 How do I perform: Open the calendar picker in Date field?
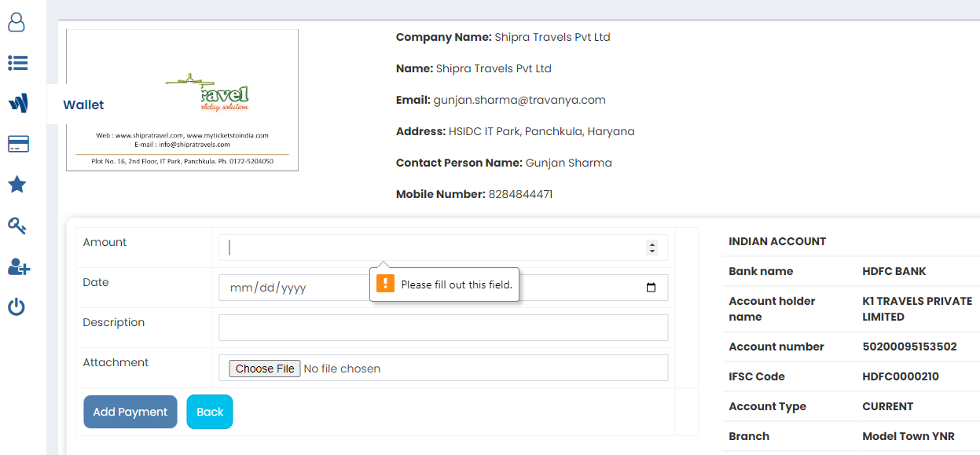pos(651,288)
